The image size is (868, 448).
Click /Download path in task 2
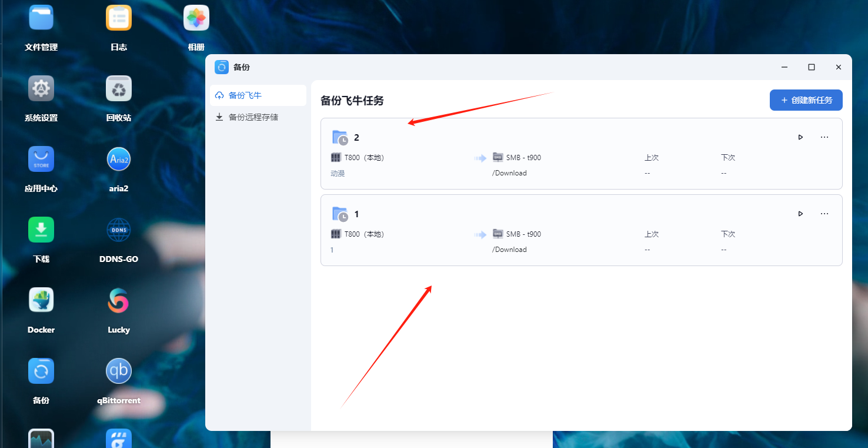point(509,173)
